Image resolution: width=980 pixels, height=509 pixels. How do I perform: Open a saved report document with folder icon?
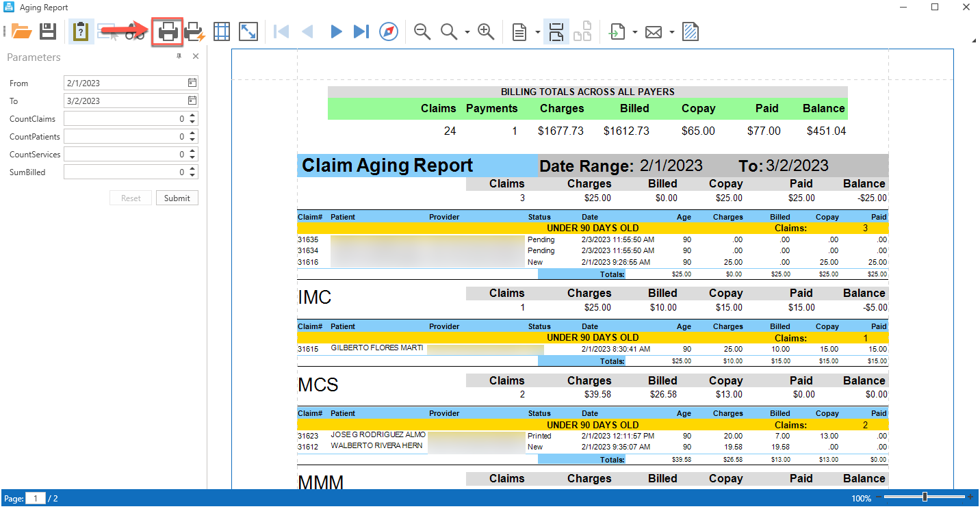point(22,31)
